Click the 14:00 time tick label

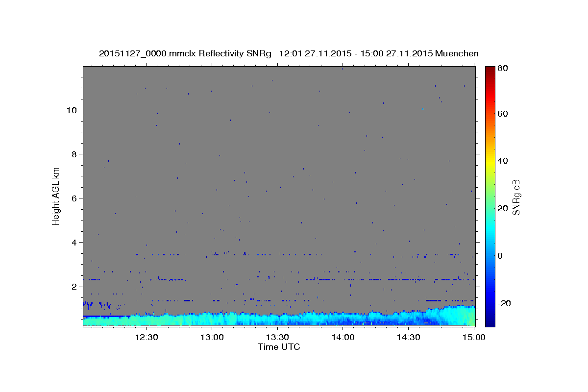(343, 337)
